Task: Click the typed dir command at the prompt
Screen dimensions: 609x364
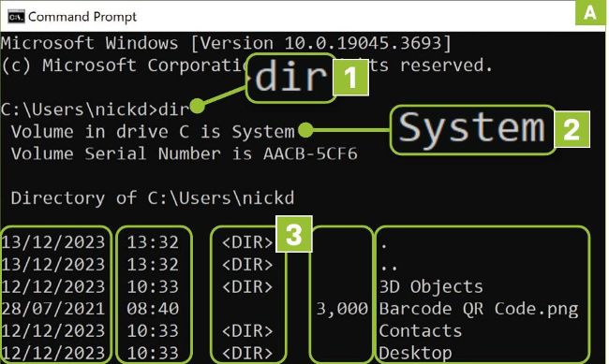Action: click(x=173, y=109)
